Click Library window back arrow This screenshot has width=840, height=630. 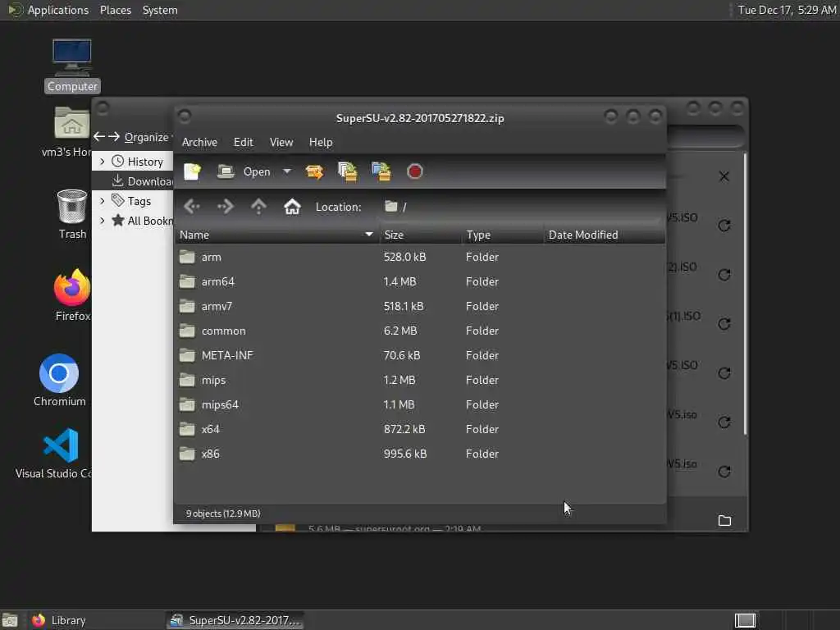99,137
